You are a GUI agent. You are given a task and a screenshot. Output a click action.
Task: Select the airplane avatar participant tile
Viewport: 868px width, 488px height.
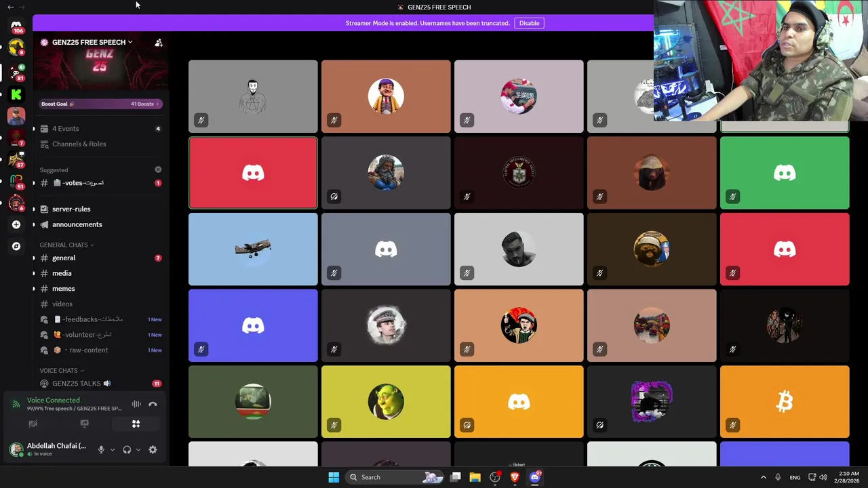coord(253,249)
